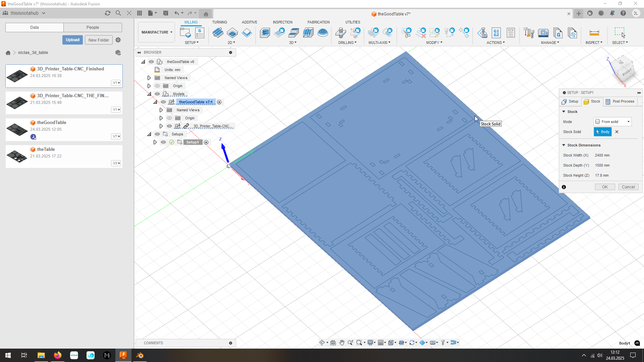Toggle visibility of theGoodTable v7:1

coord(163,102)
